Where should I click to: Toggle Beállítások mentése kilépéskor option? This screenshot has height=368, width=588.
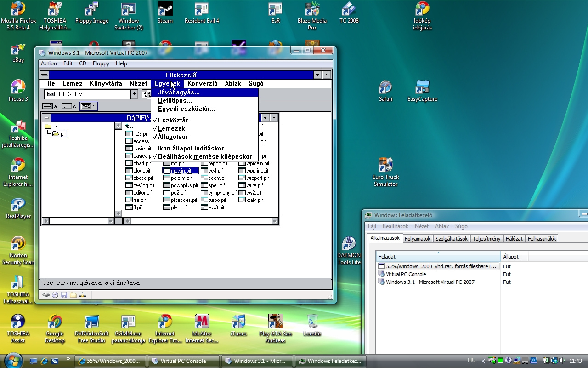point(204,156)
